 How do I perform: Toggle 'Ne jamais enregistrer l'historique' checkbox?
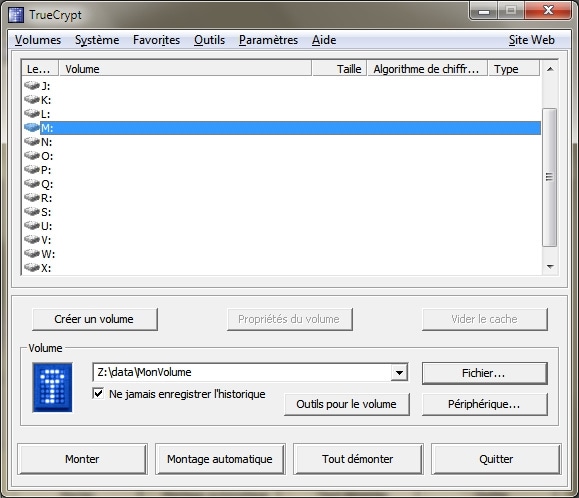[x=98, y=394]
